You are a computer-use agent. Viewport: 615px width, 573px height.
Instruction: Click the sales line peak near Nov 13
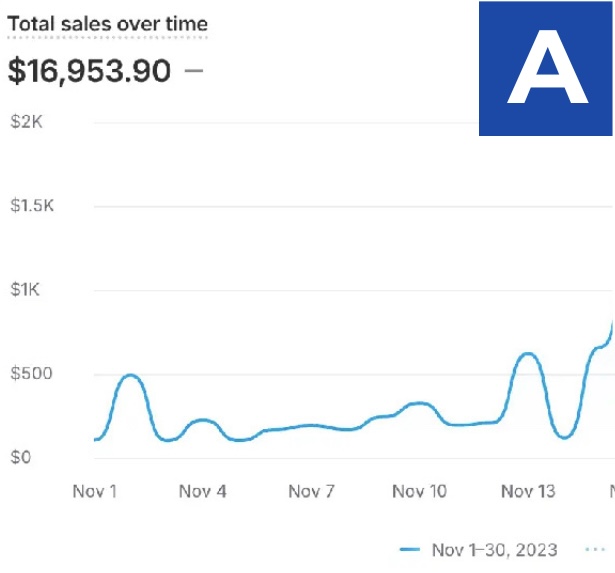tap(528, 354)
